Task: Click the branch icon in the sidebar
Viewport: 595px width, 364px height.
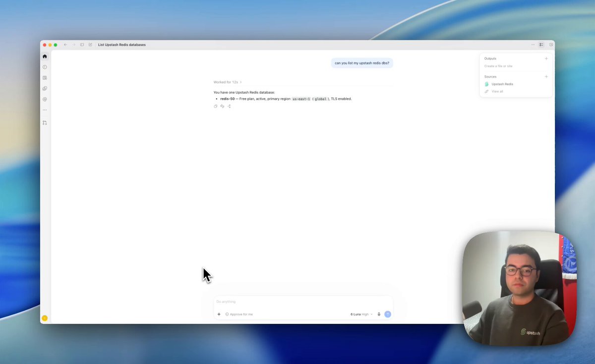Action: click(45, 123)
